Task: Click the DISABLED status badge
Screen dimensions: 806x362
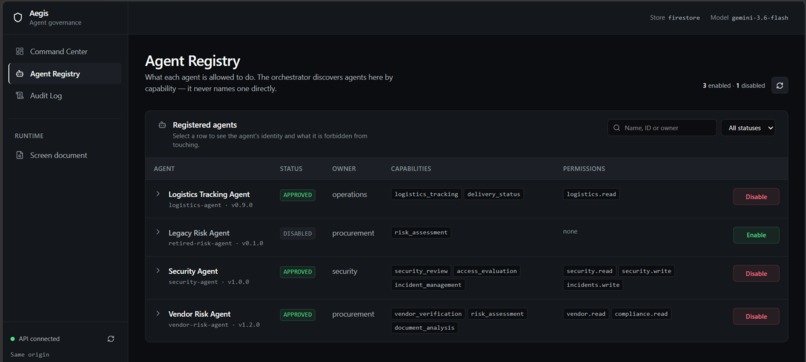Action: [298, 233]
